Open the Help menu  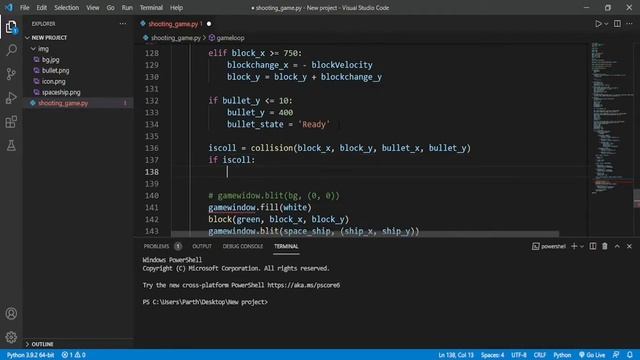pyautogui.click(x=176, y=7)
